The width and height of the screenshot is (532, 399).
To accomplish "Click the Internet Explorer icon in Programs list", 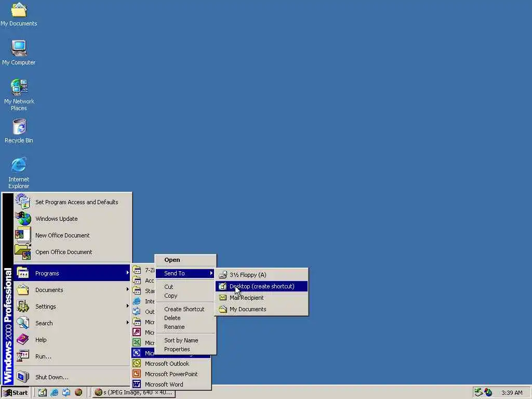I will coord(137,301).
